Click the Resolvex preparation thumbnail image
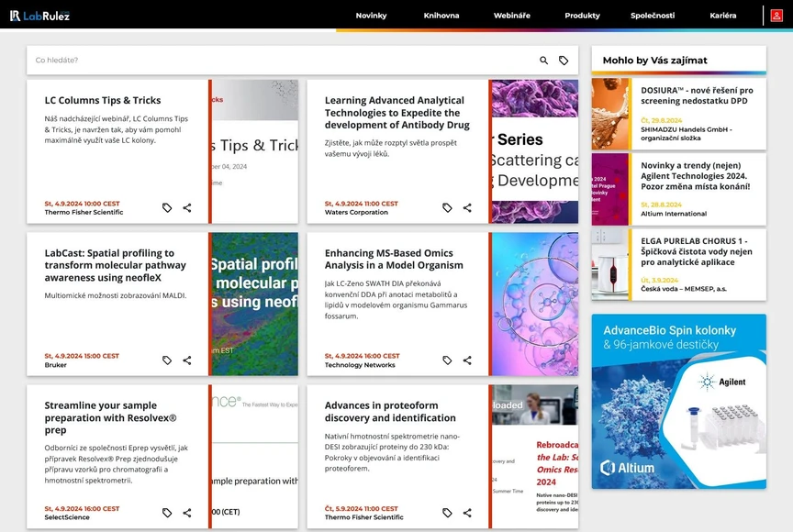This screenshot has height=532, width=793. tap(255, 457)
